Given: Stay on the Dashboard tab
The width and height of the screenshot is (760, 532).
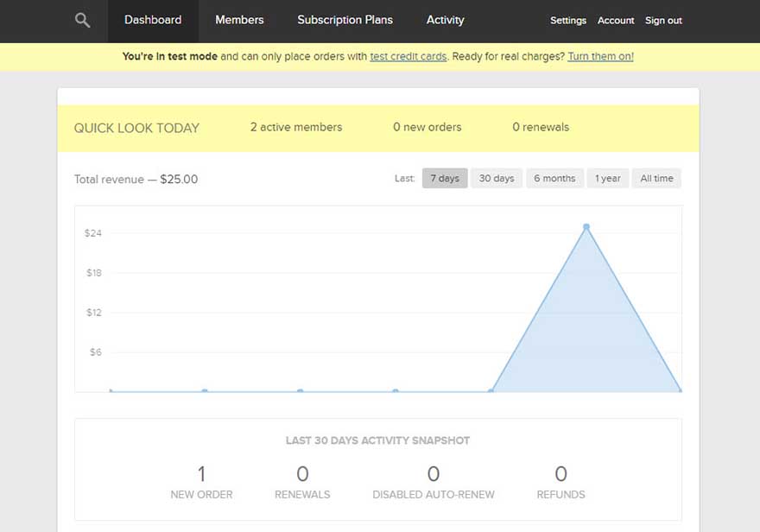Looking at the screenshot, I should [153, 19].
